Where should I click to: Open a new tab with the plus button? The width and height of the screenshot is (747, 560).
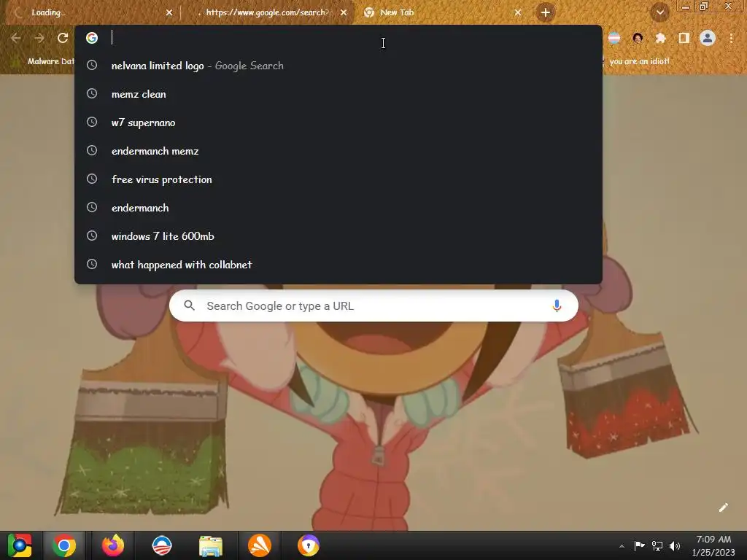pos(546,12)
